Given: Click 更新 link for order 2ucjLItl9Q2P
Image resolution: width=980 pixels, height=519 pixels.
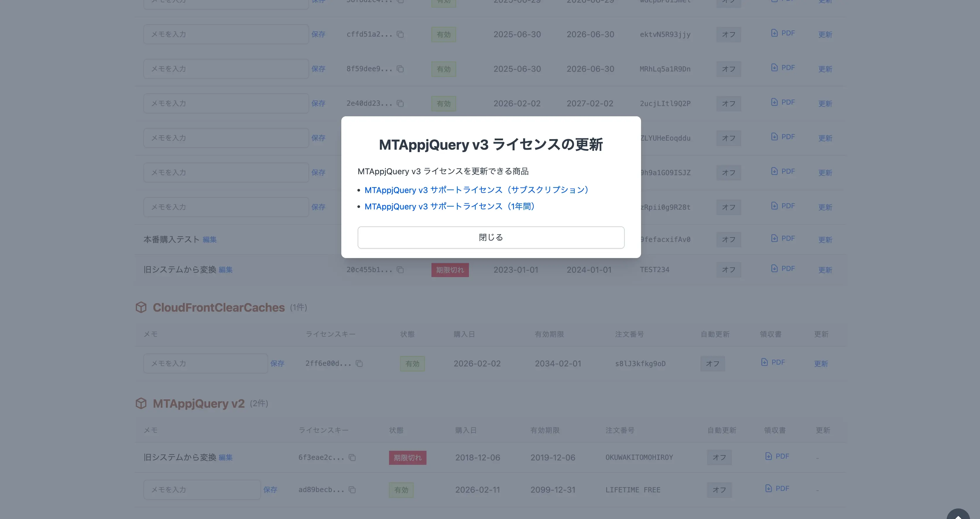Looking at the screenshot, I should pos(825,104).
